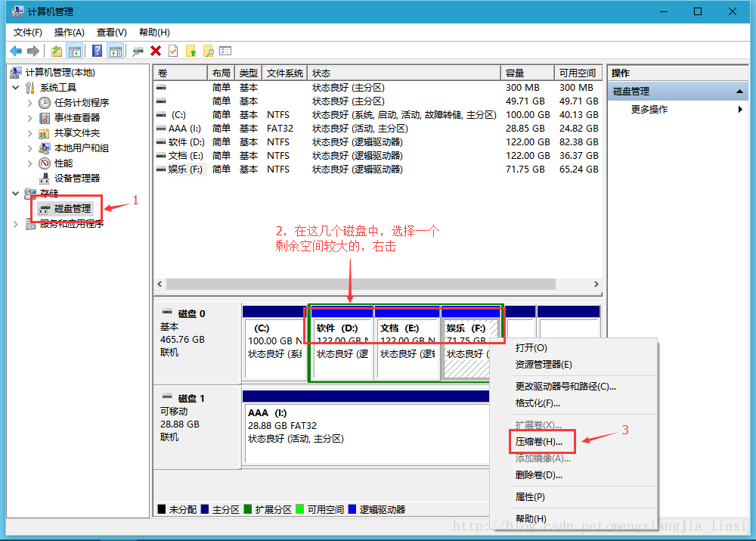The height and width of the screenshot is (541, 756).
Task: Click the red X delete toolbar icon
Action: (x=156, y=51)
